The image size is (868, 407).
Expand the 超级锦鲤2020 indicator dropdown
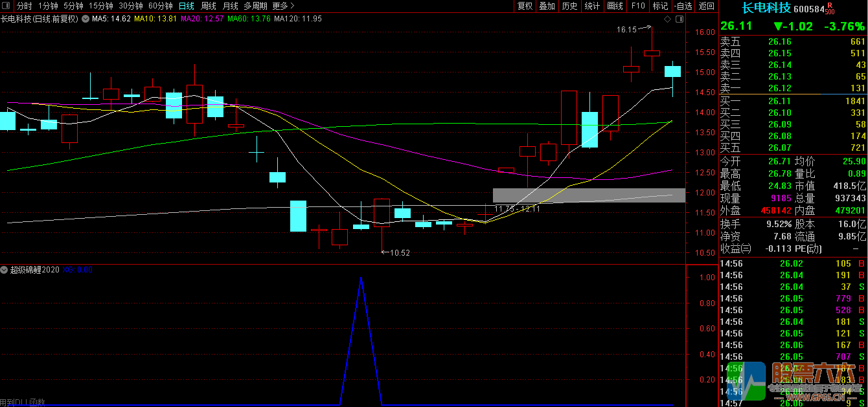pos(5,270)
